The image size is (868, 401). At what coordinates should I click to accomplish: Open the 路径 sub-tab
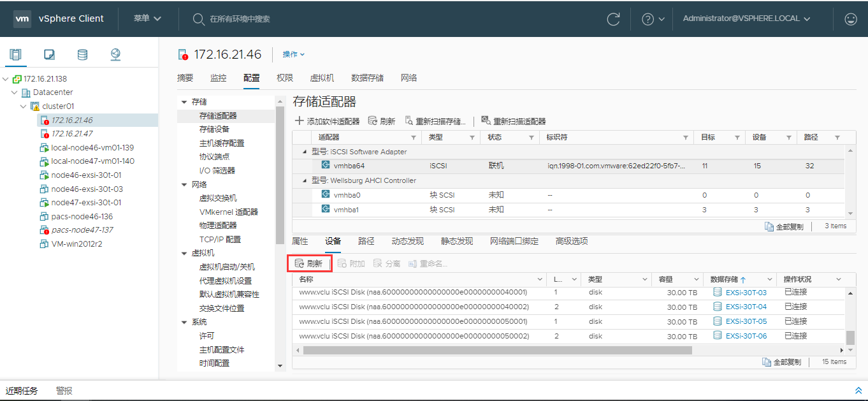[366, 241]
